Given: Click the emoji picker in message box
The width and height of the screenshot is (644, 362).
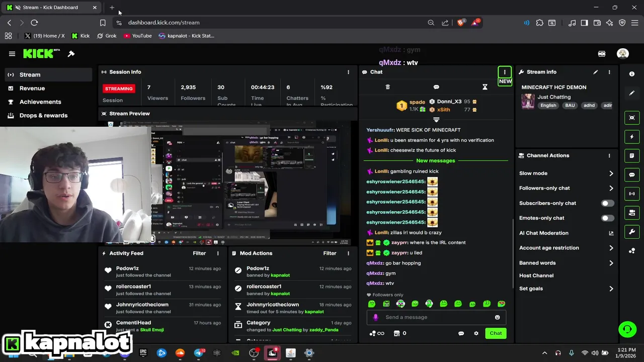Looking at the screenshot, I should [x=497, y=317].
